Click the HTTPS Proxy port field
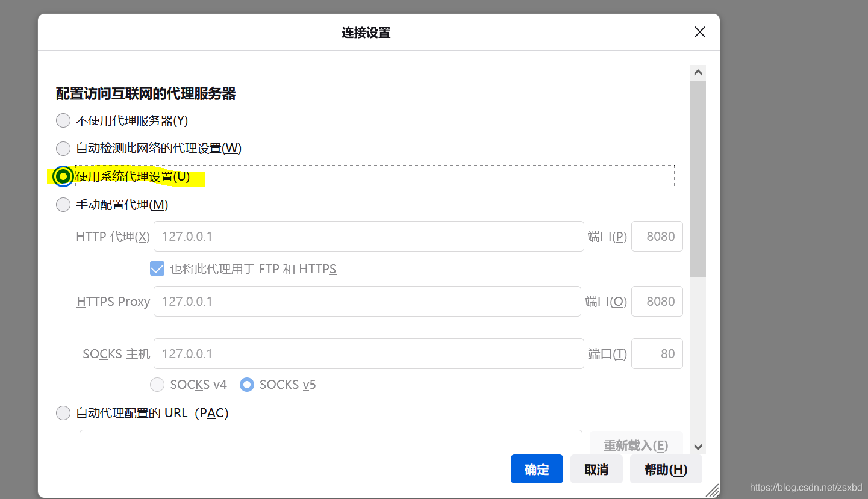 (x=657, y=302)
